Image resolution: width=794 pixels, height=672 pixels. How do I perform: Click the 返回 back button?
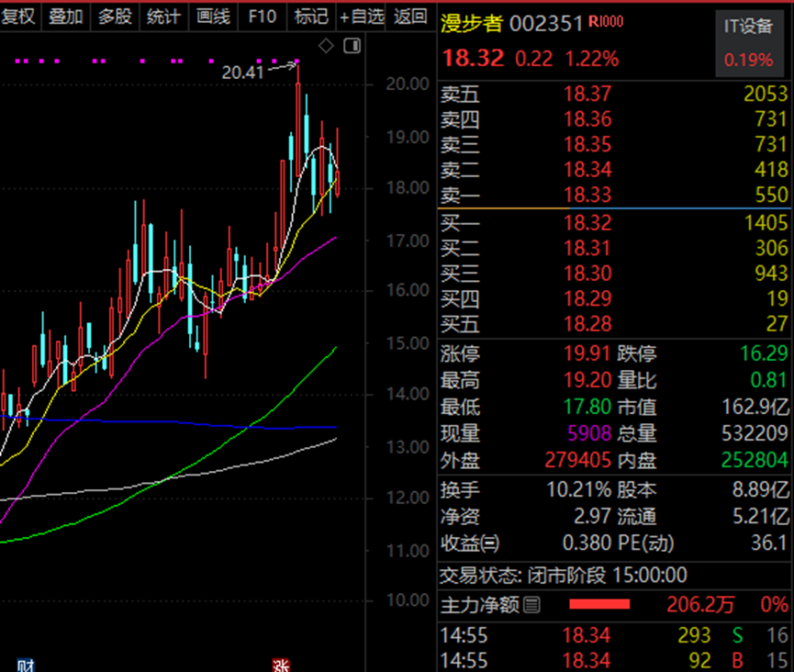click(x=410, y=17)
